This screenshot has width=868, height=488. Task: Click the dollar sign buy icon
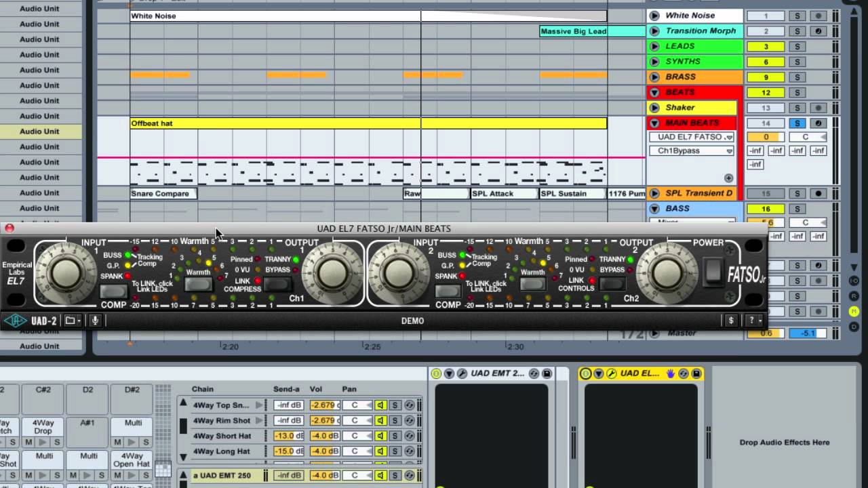click(730, 321)
